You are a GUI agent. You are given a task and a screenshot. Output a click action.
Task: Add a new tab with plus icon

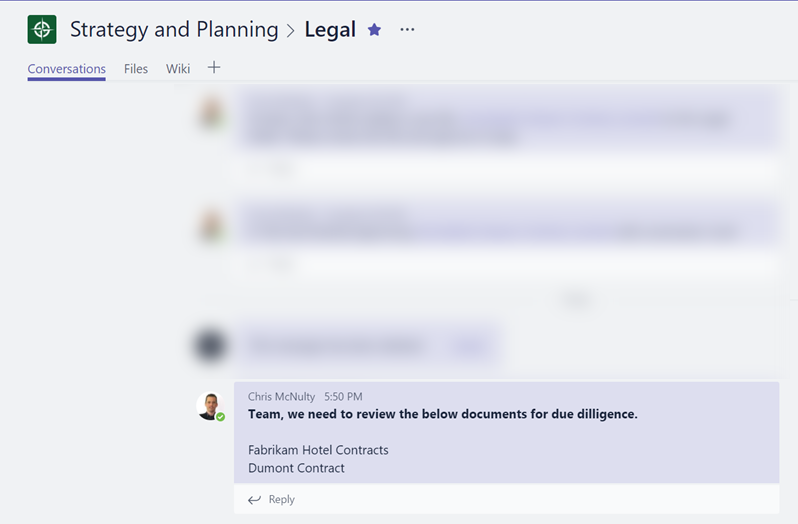click(214, 68)
